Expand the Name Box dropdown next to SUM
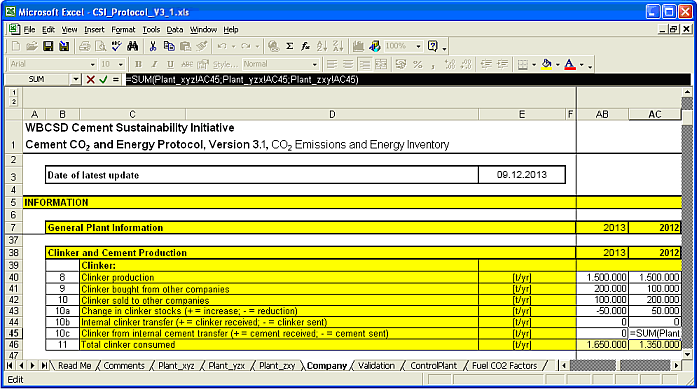The width and height of the screenshot is (697, 389). pos(76,80)
